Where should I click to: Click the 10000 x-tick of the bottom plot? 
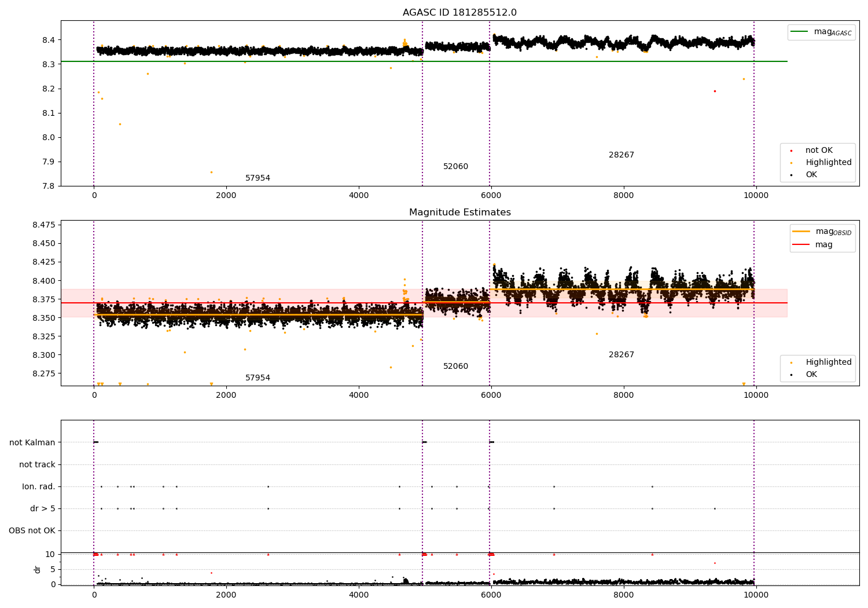click(x=756, y=595)
